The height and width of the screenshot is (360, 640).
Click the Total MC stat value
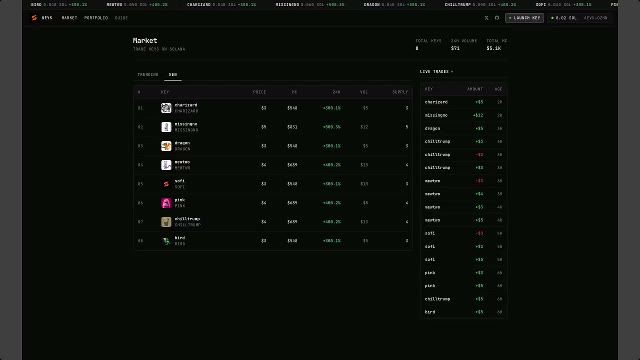tap(493, 48)
